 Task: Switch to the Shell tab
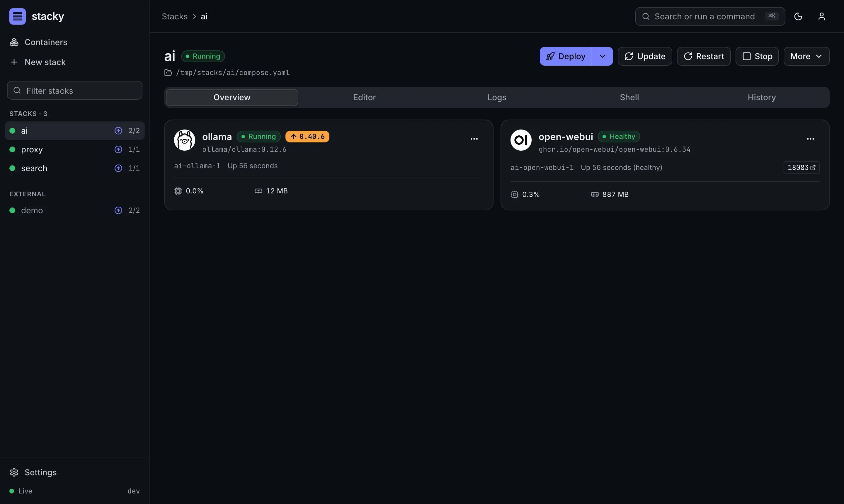point(629,98)
